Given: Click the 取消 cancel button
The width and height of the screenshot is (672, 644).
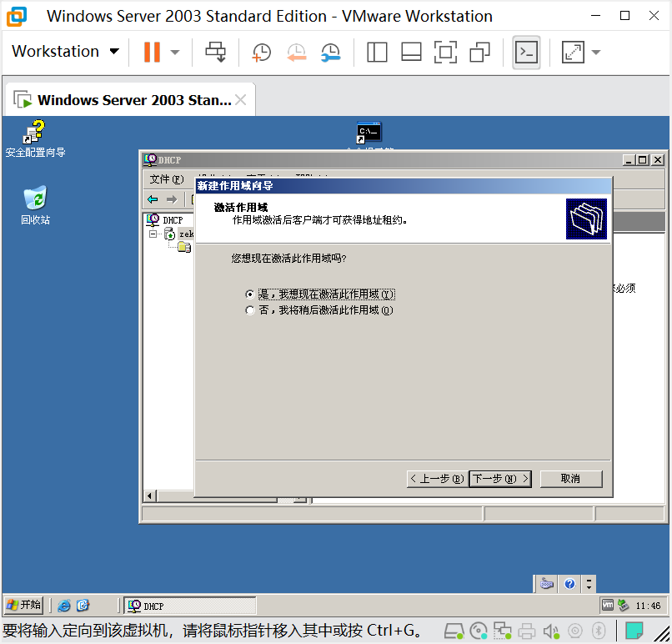Looking at the screenshot, I should coord(571,479).
